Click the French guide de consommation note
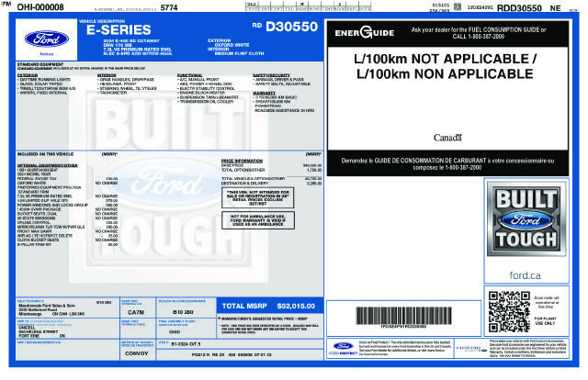Image resolution: width=588 pixels, height=380 pixels. [447, 163]
